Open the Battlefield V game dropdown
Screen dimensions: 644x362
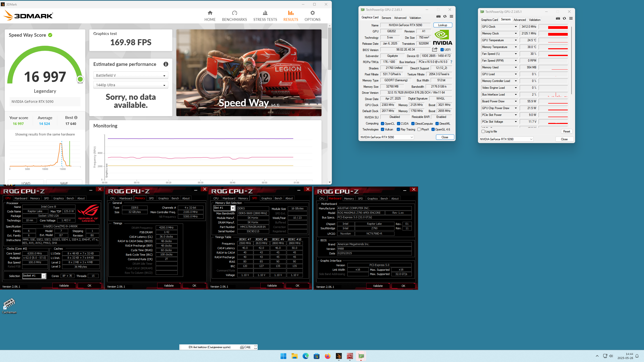point(131,75)
